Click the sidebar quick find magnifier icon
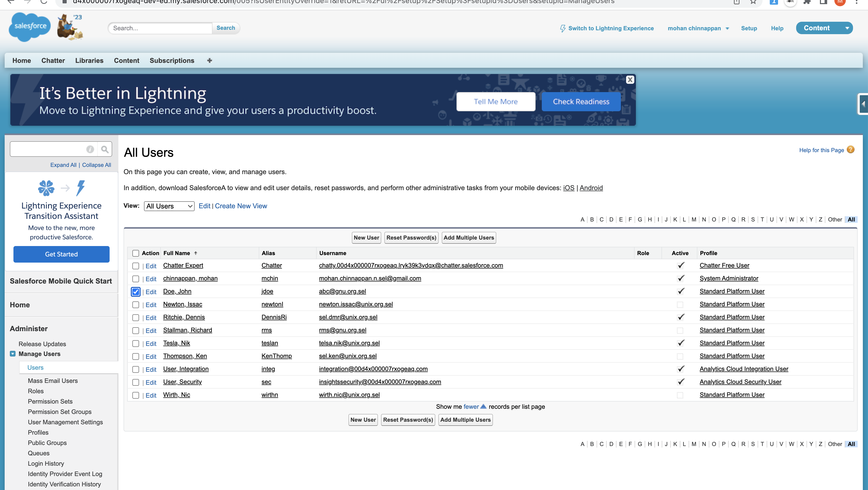 (105, 149)
